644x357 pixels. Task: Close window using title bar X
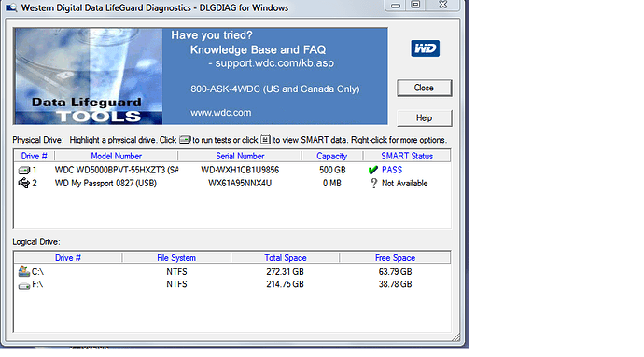[442, 5]
